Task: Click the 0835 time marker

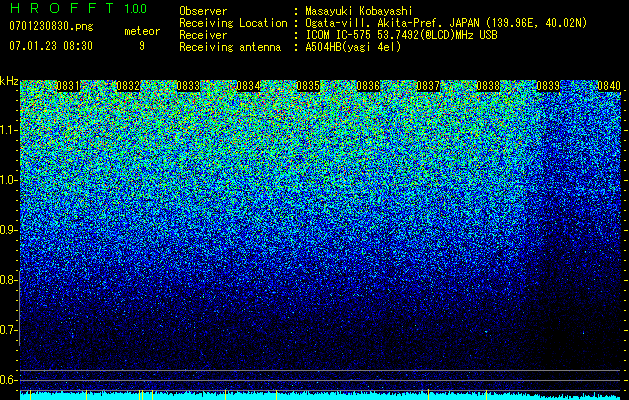Action: coord(308,86)
